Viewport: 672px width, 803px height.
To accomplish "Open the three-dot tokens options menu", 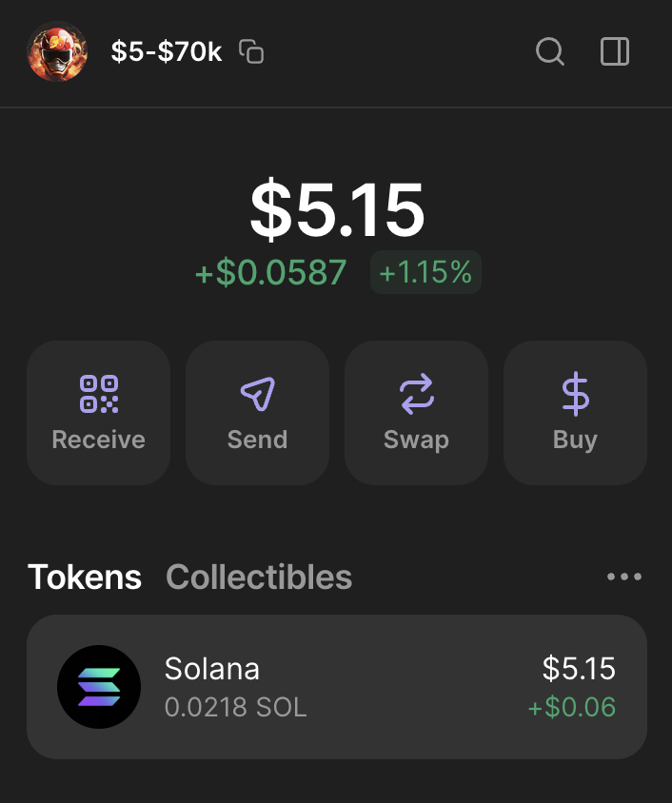I will coord(623,577).
